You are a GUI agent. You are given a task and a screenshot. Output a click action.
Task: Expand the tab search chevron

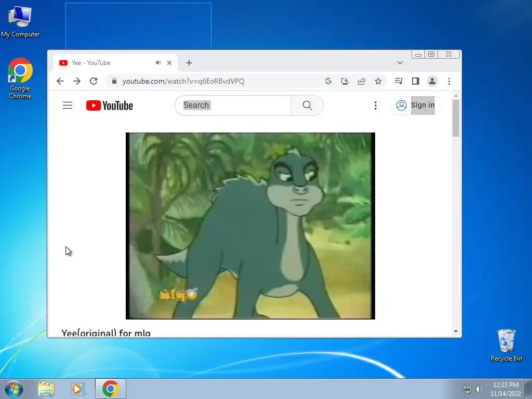click(x=400, y=63)
